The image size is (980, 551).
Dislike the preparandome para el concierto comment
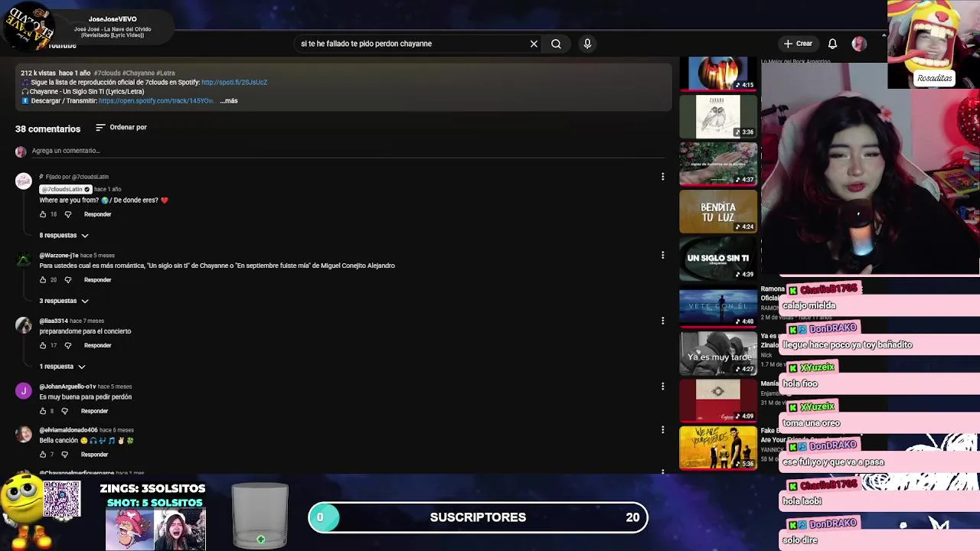pos(68,346)
